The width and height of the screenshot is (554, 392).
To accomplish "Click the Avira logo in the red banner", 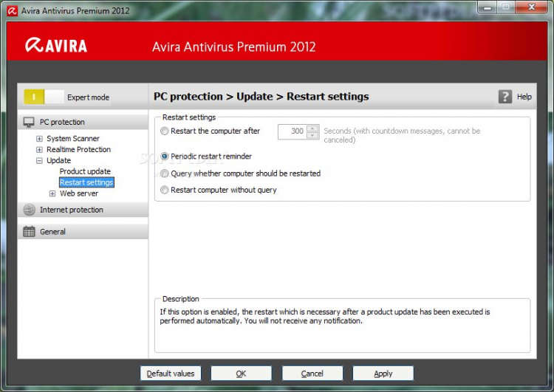I will coord(56,45).
